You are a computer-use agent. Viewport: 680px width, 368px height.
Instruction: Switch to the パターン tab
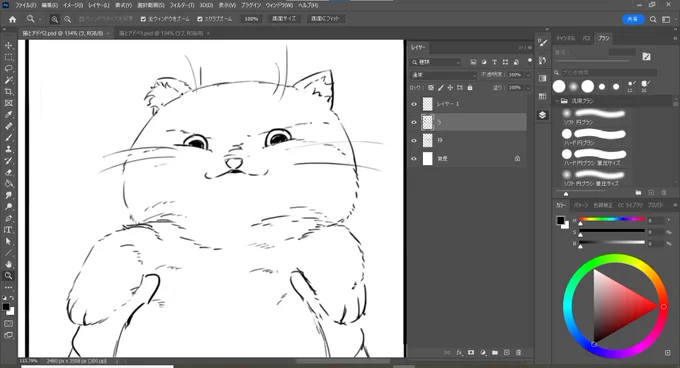(x=581, y=205)
